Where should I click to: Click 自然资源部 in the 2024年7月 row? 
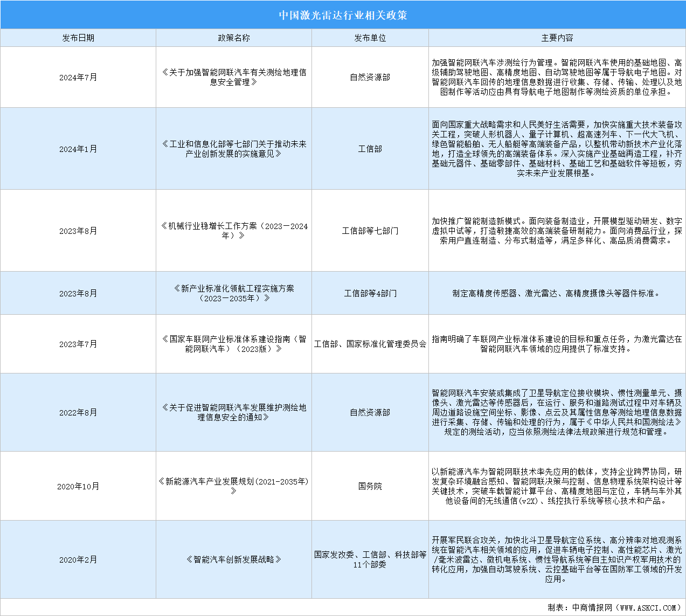[x=370, y=77]
